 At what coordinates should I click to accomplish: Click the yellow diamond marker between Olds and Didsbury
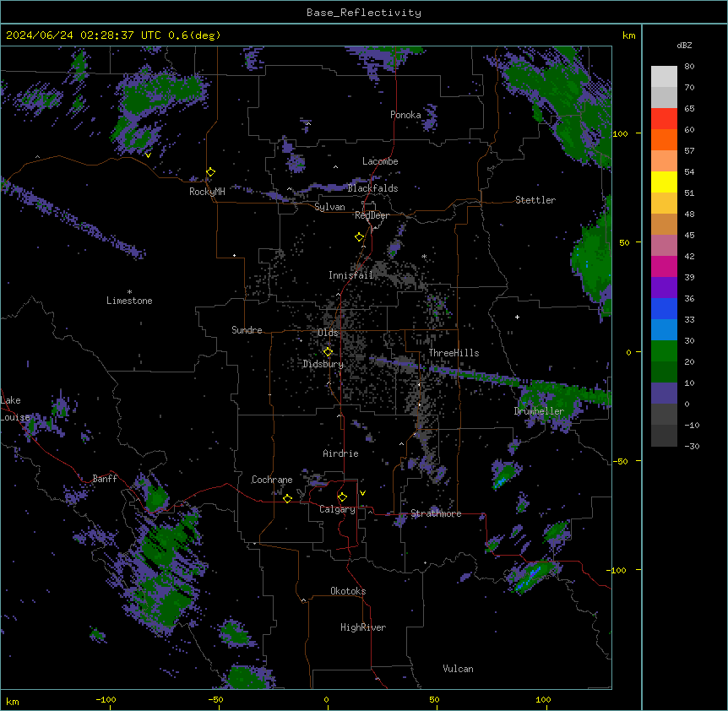point(328,352)
